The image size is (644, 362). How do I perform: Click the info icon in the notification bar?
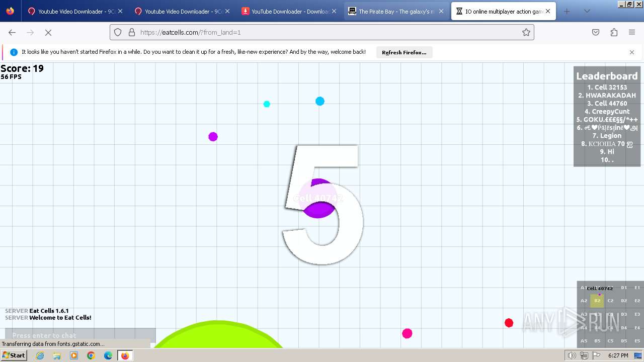pyautogui.click(x=14, y=52)
